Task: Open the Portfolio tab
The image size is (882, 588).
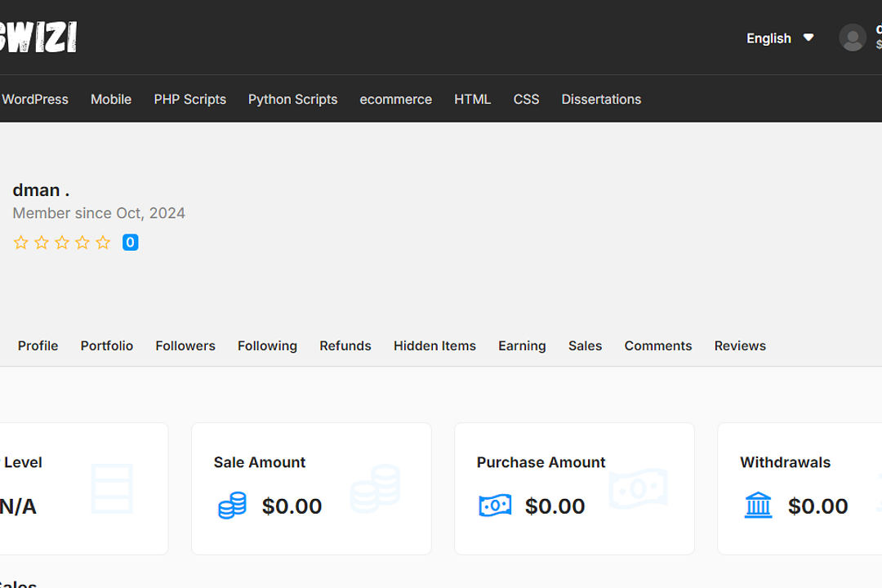Action: pos(107,345)
